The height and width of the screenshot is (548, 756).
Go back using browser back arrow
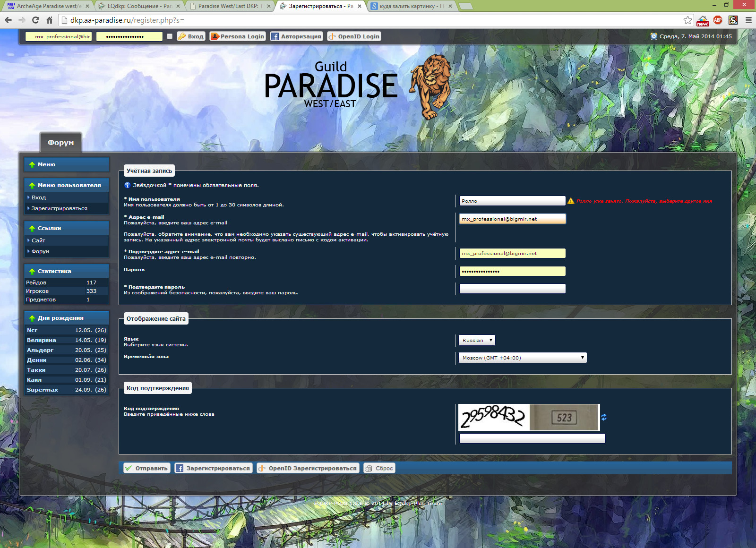(8, 20)
